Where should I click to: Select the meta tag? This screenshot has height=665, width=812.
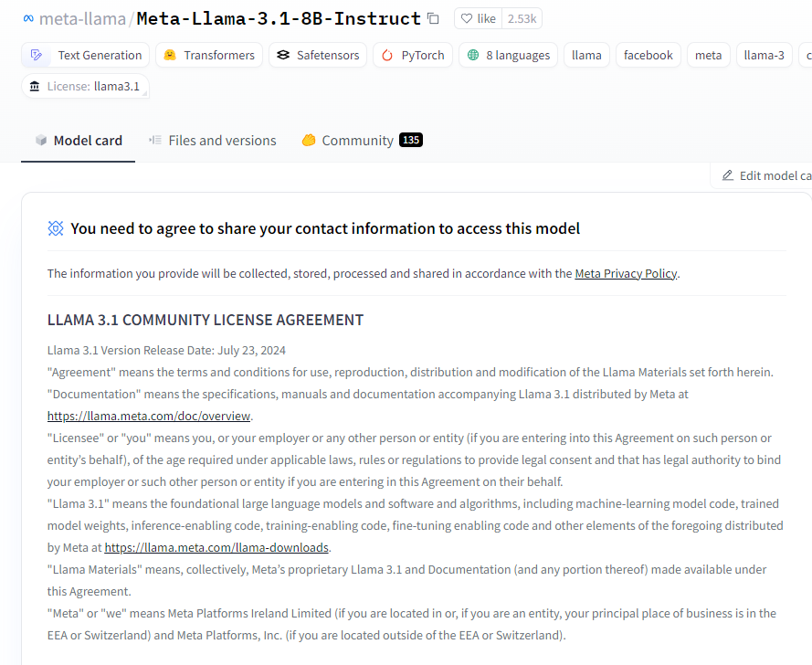coord(709,55)
